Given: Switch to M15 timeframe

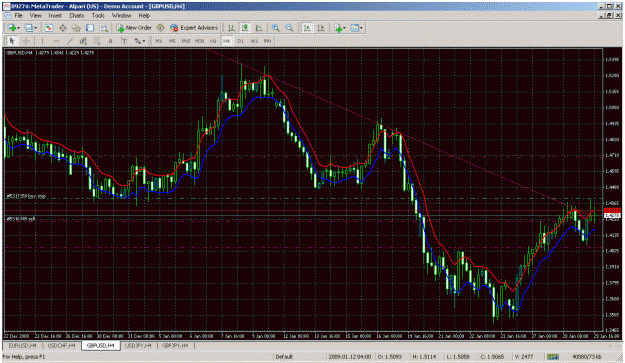Looking at the screenshot, I should (186, 41).
